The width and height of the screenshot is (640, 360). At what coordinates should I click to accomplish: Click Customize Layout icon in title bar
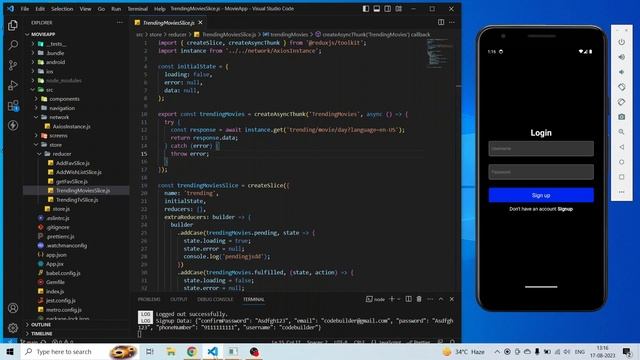coord(399,9)
